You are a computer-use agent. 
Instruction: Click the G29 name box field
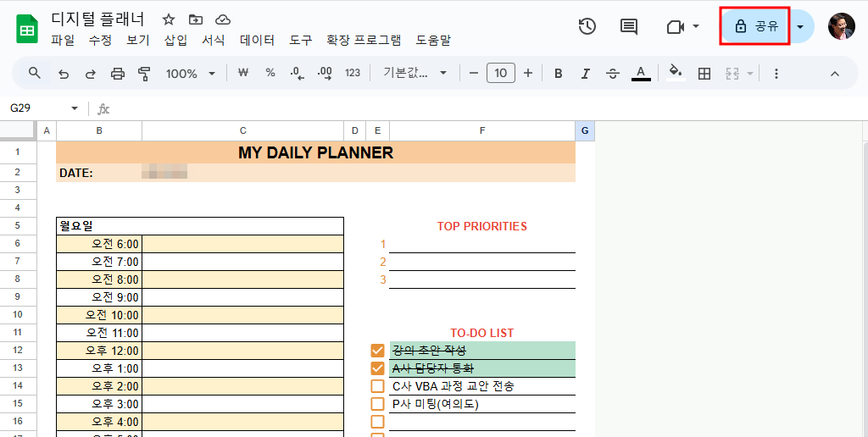[38, 108]
